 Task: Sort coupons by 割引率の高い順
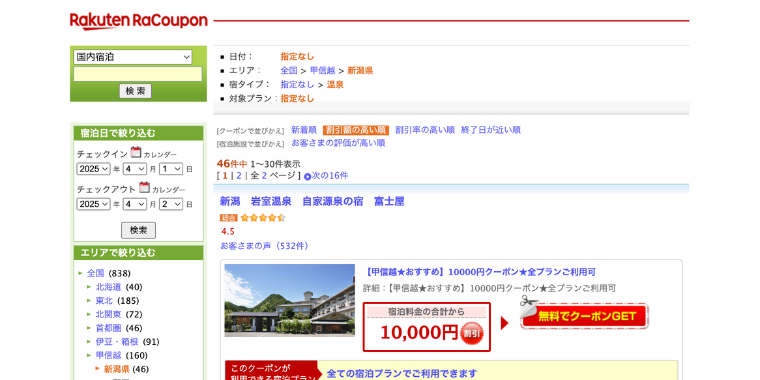425,130
